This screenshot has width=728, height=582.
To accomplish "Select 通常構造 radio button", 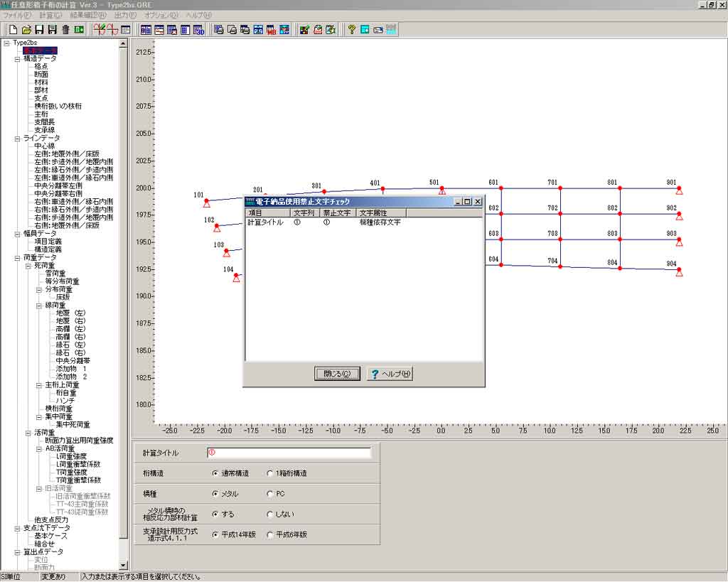I will tap(215, 473).
